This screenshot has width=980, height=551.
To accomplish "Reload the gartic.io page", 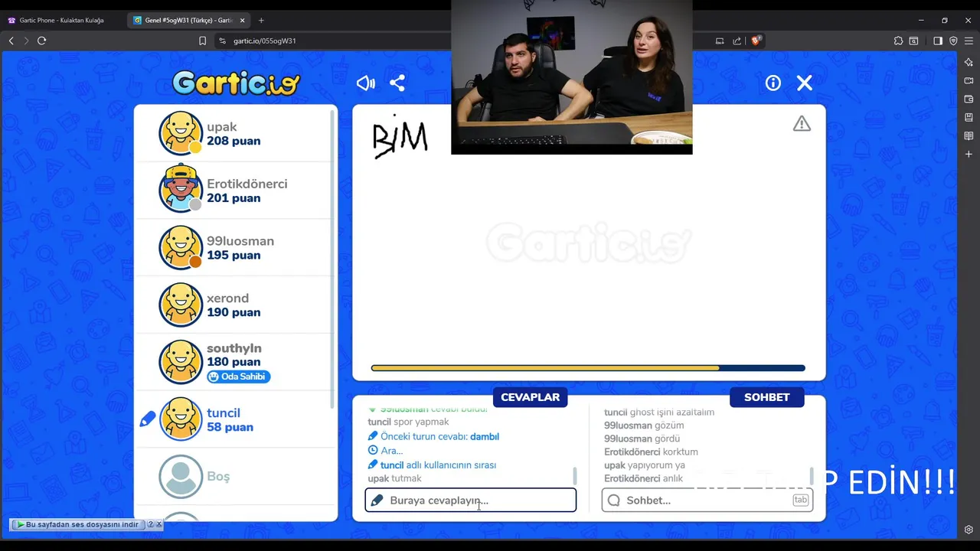I will 42,41.
